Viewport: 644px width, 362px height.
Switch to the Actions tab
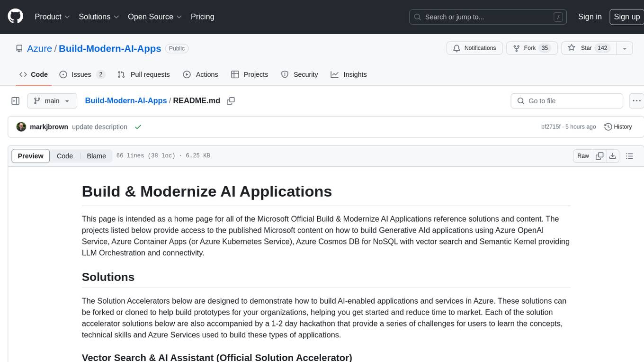pyautogui.click(x=200, y=74)
